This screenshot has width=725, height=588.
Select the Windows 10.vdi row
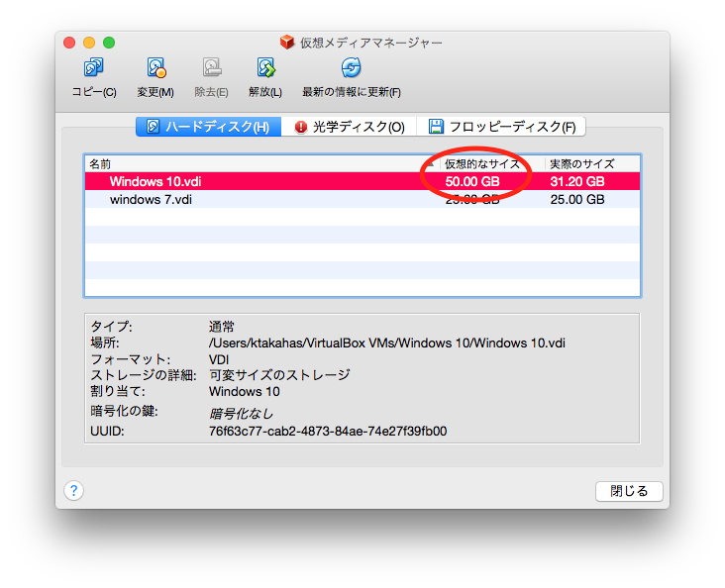click(x=362, y=181)
